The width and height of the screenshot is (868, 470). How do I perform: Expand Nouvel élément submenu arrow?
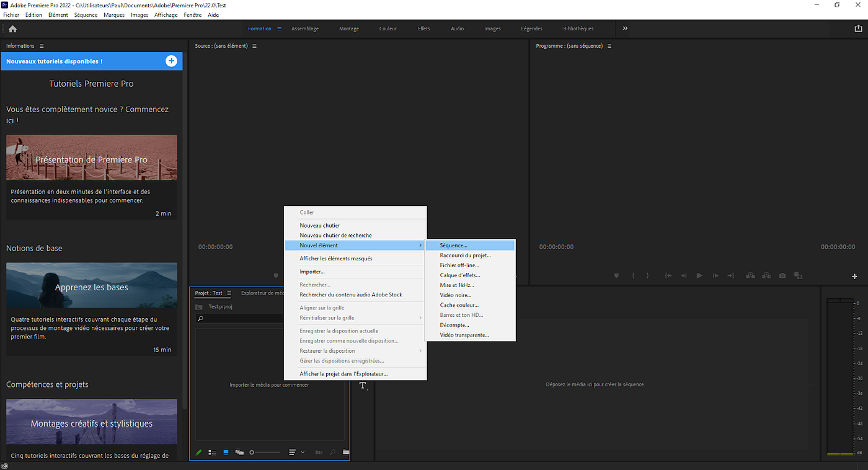coord(420,246)
